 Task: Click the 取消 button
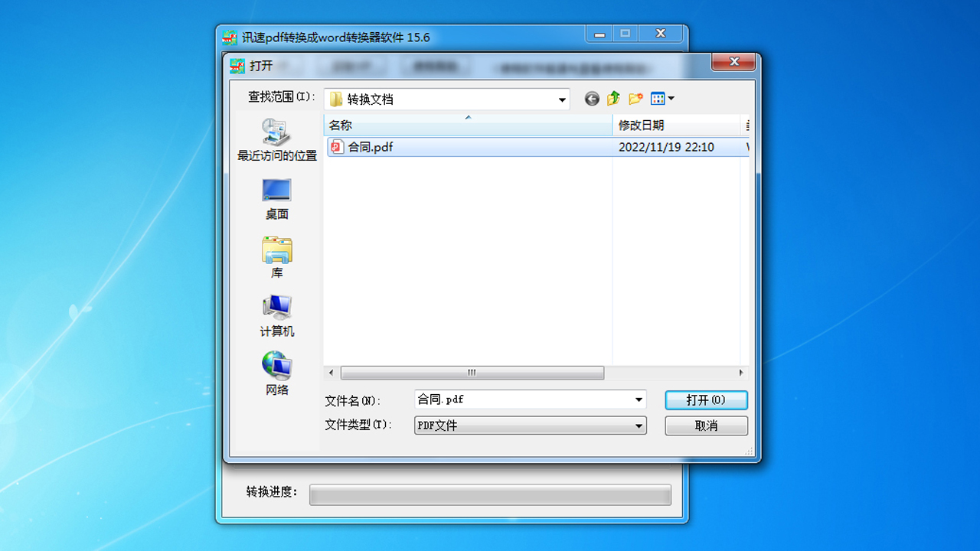pyautogui.click(x=705, y=425)
